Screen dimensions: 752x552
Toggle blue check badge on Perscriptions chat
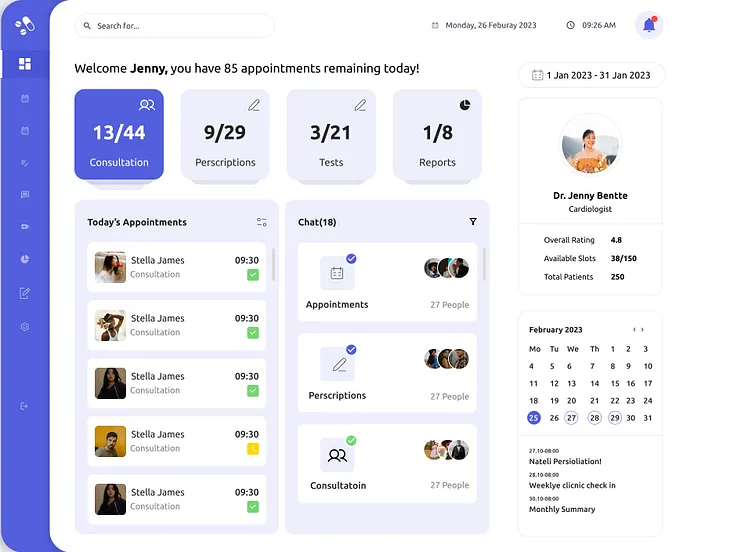[352, 350]
